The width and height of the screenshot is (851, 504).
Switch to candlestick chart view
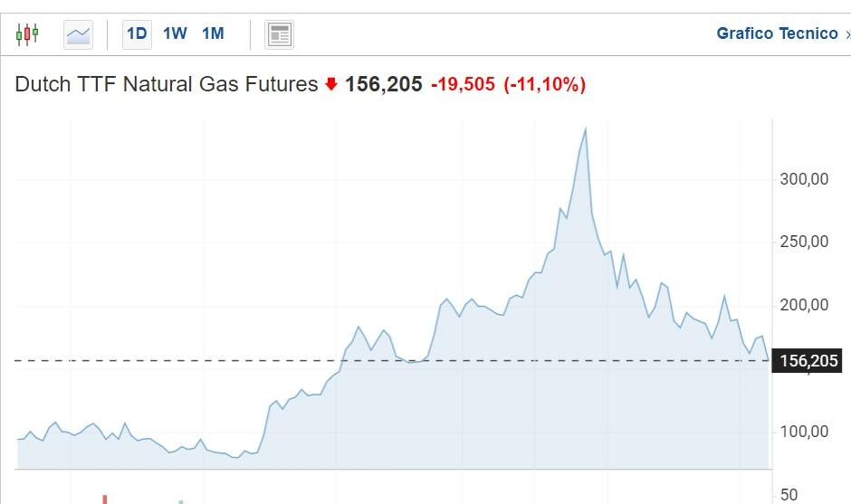27,34
